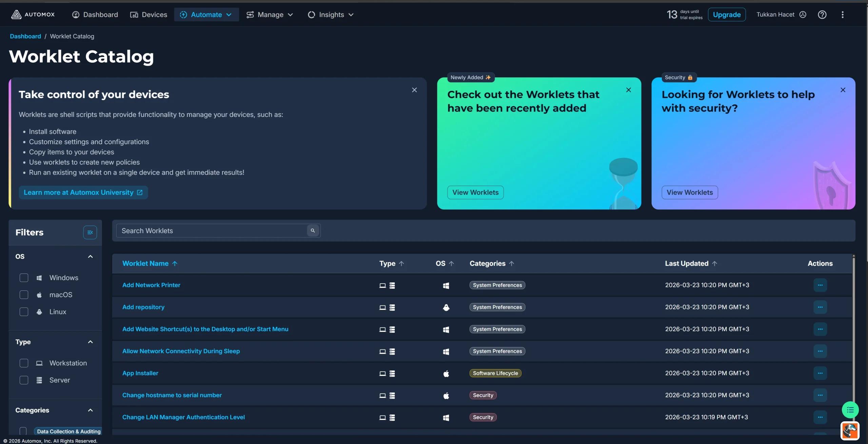Screen dimensions: 868x444
Task: Click the green checklist floating button
Action: tap(850, 410)
